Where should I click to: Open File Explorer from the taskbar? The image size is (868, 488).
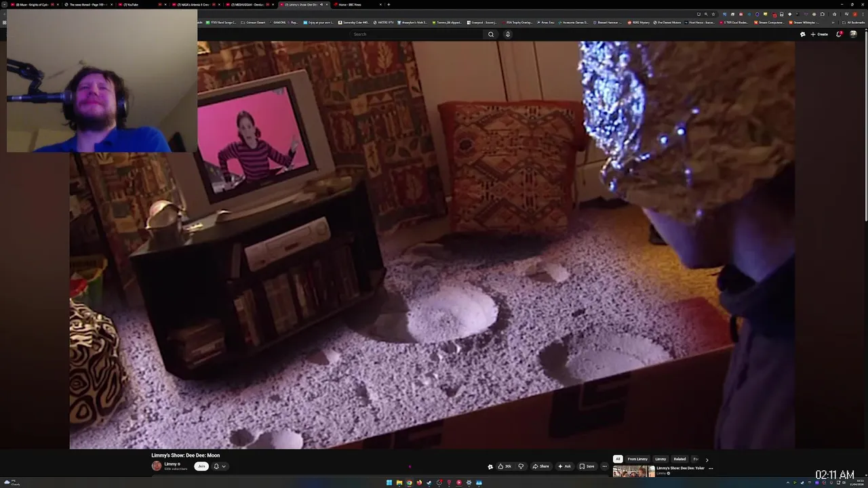coord(399,483)
